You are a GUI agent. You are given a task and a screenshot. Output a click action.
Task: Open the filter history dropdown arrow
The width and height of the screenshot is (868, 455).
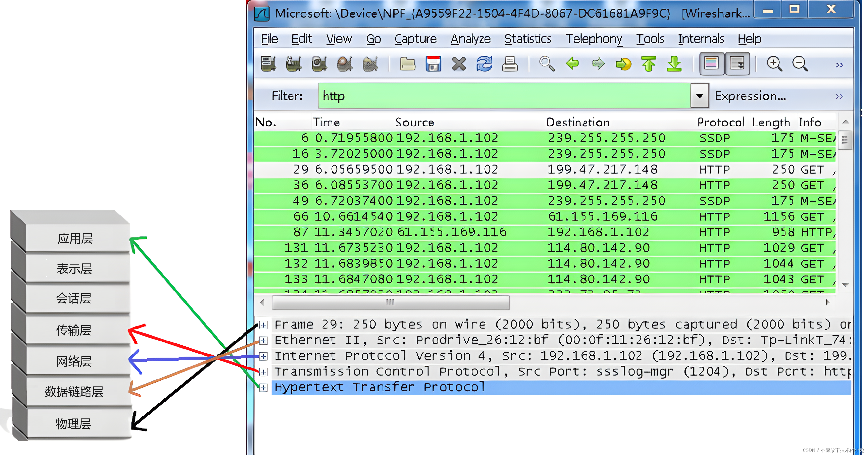point(700,96)
